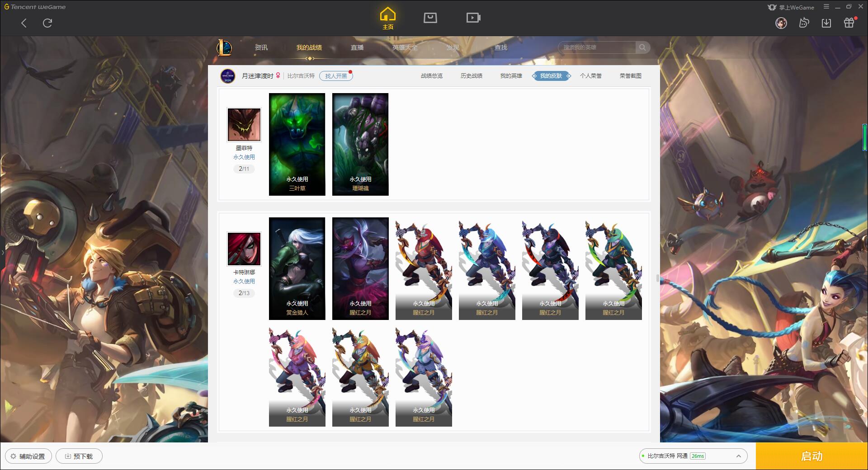Open the 腥红之月 splash-art skin card
The width and height of the screenshot is (868, 470).
coord(360,269)
